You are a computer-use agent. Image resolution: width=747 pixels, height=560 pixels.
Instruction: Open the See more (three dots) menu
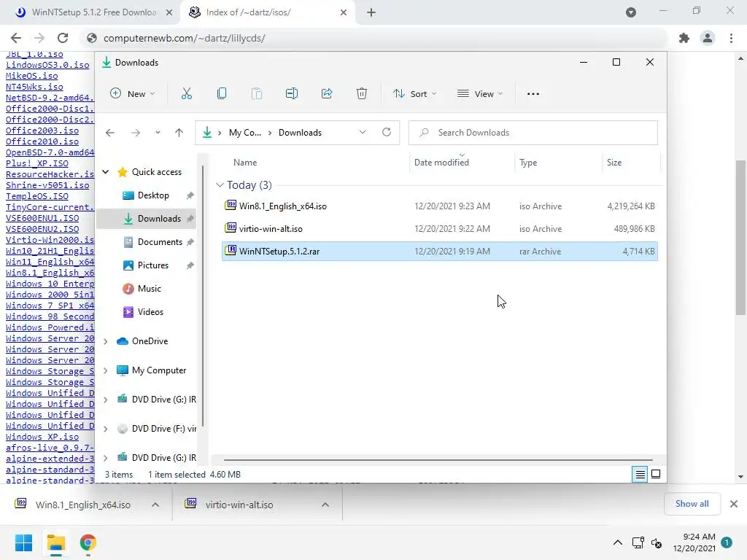(533, 94)
